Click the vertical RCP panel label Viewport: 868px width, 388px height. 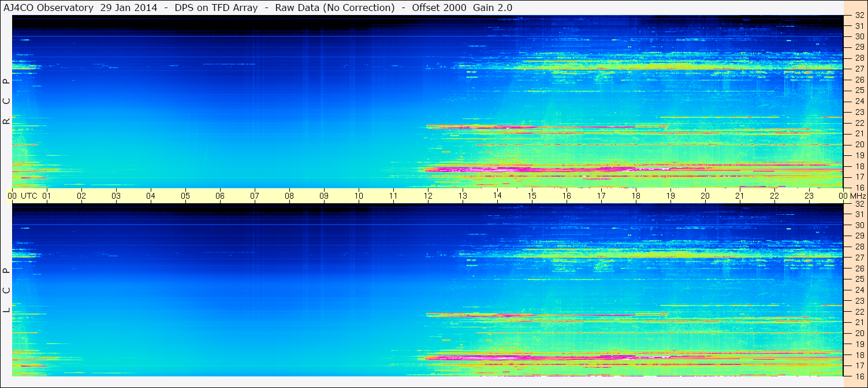pyautogui.click(x=6, y=102)
